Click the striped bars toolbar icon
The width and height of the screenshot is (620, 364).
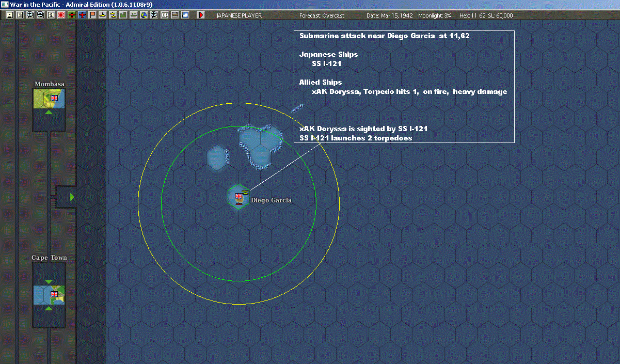coord(174,15)
